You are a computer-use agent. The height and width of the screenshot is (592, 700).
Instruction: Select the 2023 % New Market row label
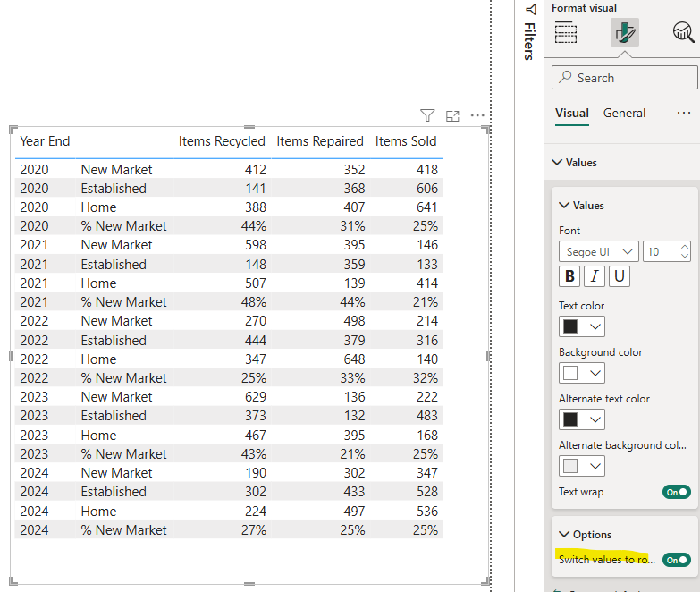(x=123, y=454)
